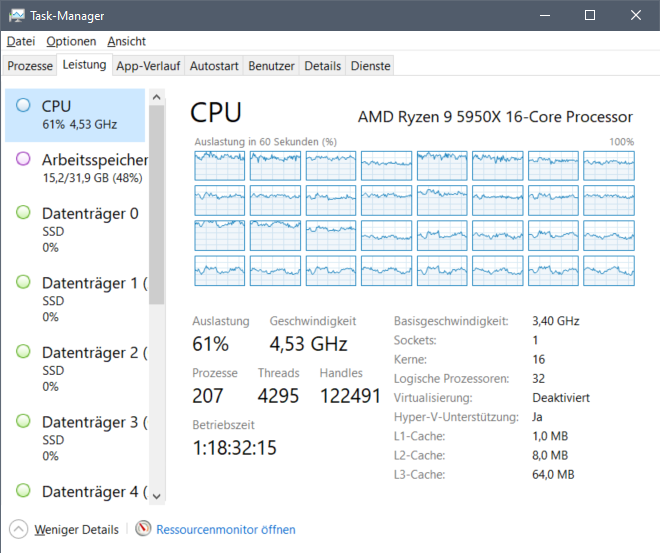Click Hyper-V-Unterstützung value Ja
Image resolution: width=660 pixels, height=553 pixels.
click(x=537, y=417)
